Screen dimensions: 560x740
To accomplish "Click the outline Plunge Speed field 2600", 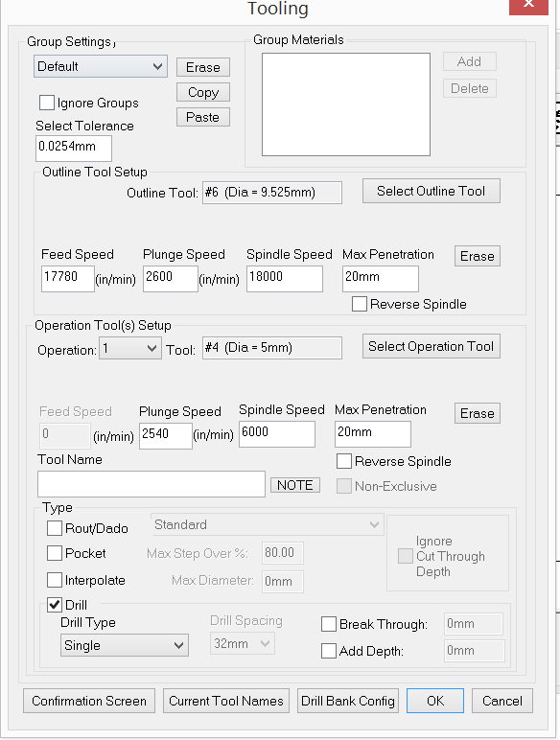I will [170, 278].
